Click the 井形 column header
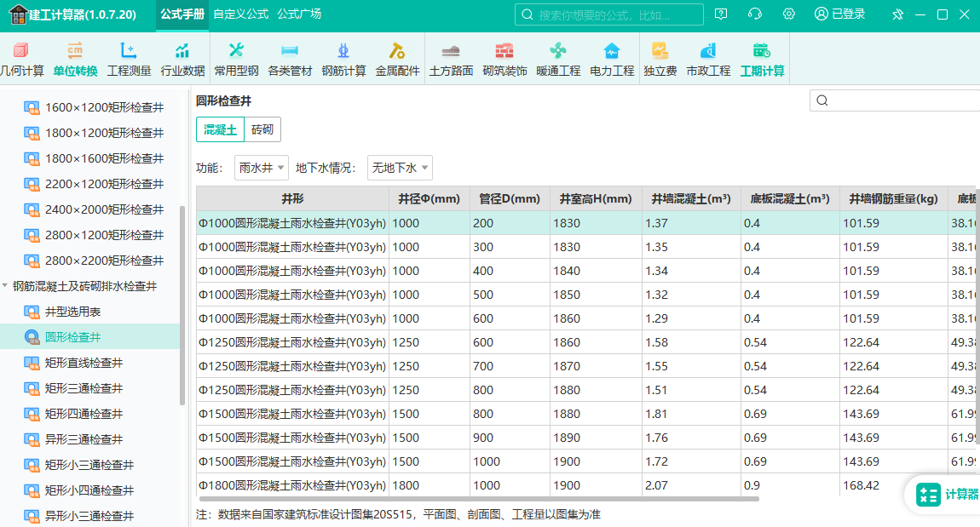Image resolution: width=980 pixels, height=527 pixels. [x=292, y=198]
